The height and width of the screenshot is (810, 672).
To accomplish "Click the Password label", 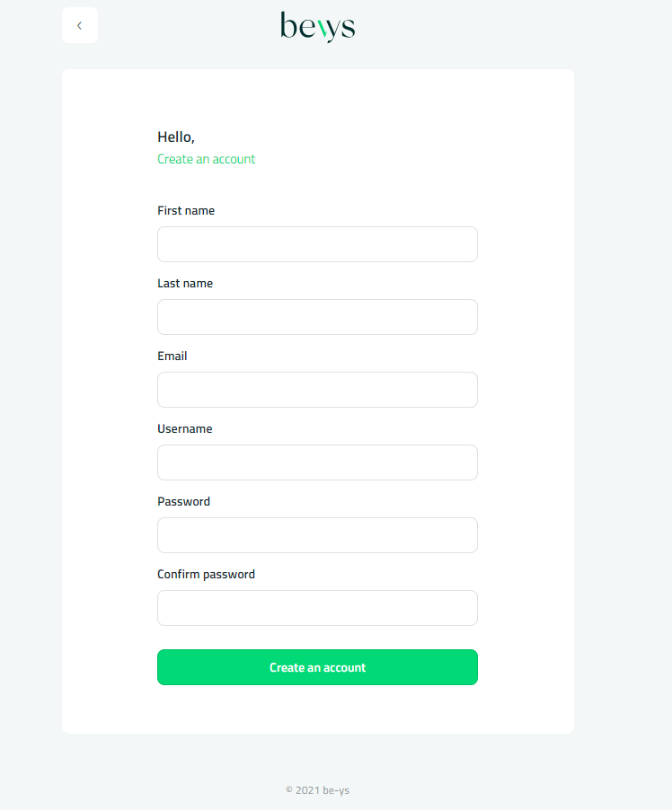I will tap(183, 501).
